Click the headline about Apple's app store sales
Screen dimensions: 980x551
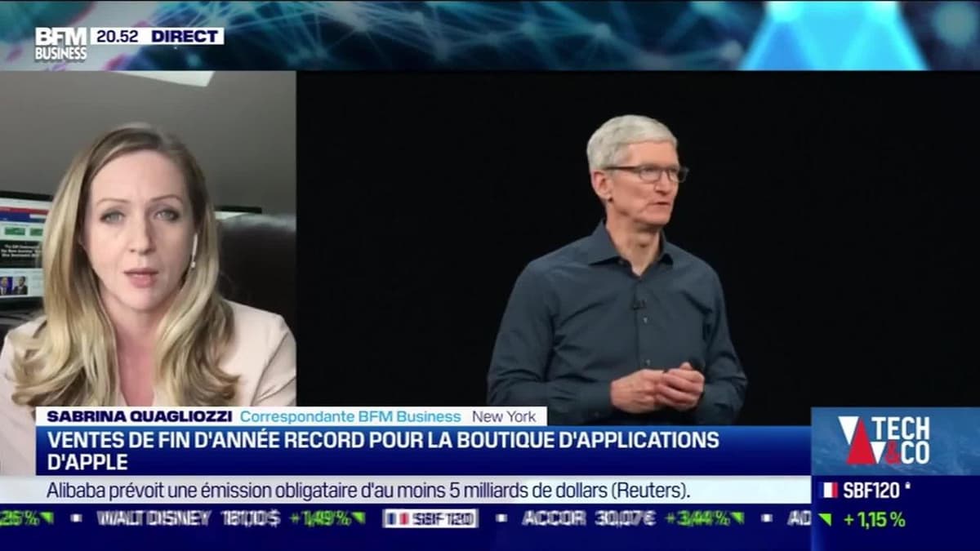[383, 451]
